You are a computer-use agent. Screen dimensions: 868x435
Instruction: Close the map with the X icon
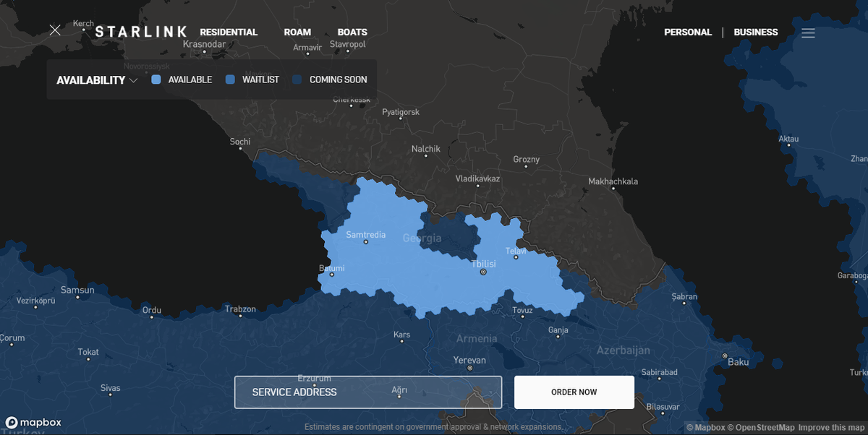tap(55, 30)
